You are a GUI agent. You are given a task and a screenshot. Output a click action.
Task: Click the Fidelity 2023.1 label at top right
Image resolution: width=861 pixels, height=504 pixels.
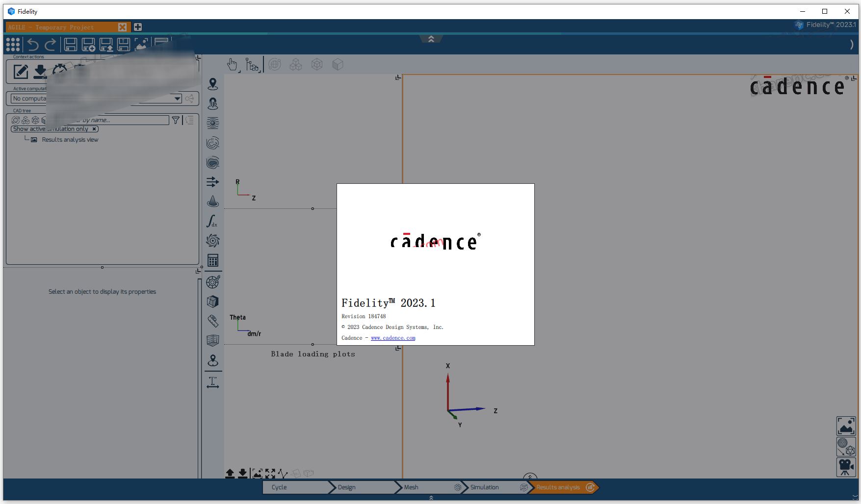coord(831,25)
